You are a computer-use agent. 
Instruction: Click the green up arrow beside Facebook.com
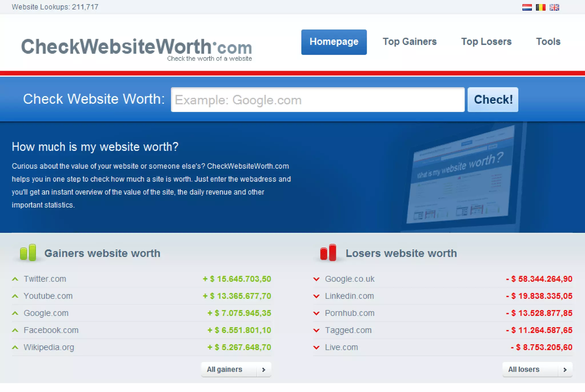click(x=15, y=330)
